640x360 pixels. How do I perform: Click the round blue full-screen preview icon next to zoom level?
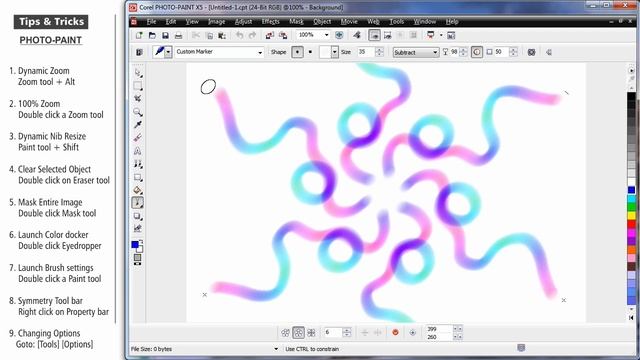tap(339, 36)
